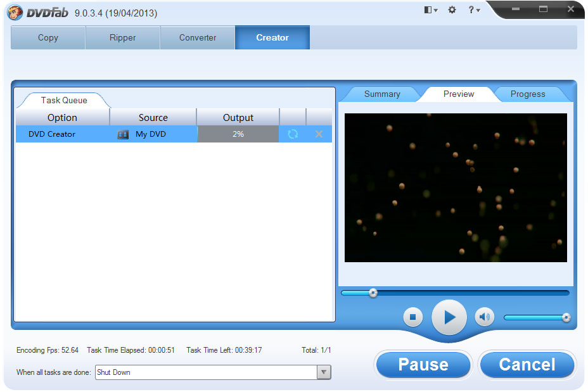Click the Total: 1/1 text

(316, 350)
